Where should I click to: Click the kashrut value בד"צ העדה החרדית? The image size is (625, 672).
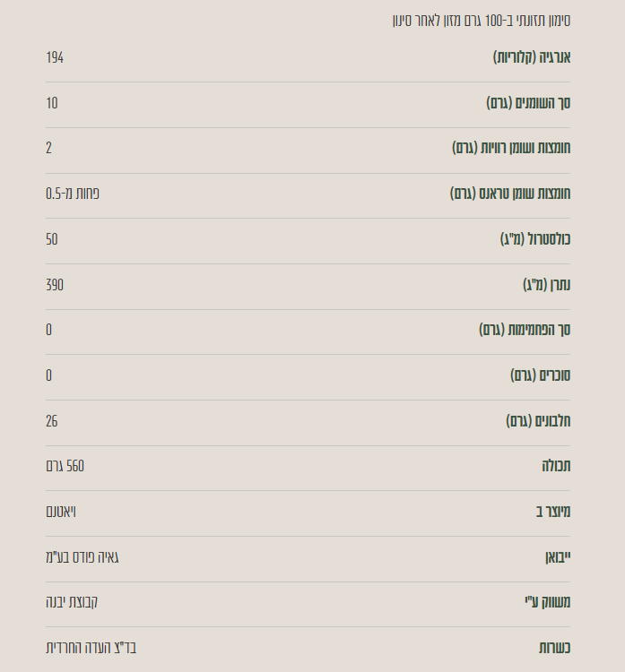tap(91, 648)
